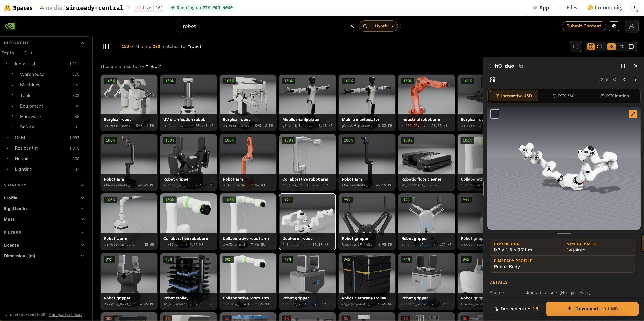
Task: Open the Third-party notices link
Action: coord(65,314)
